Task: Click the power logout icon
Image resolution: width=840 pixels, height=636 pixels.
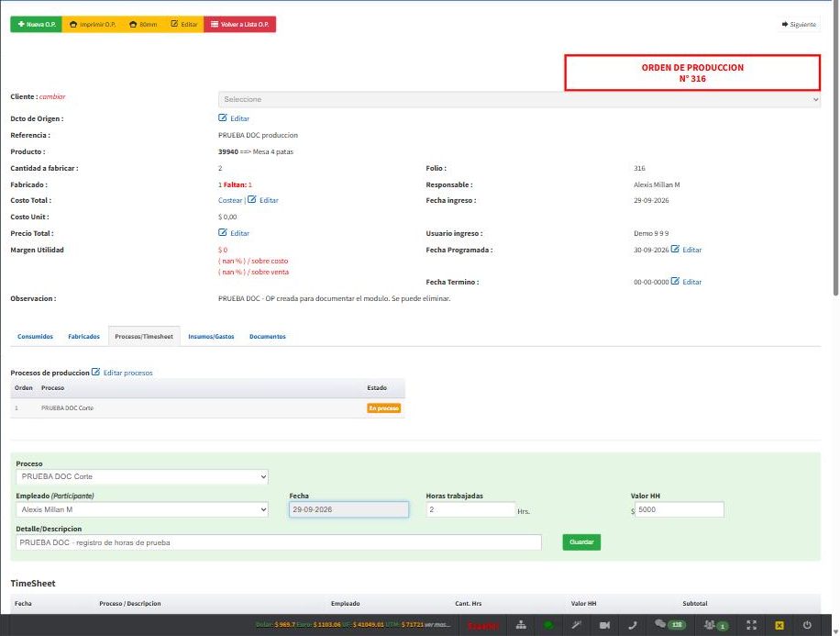Action: 807,625
